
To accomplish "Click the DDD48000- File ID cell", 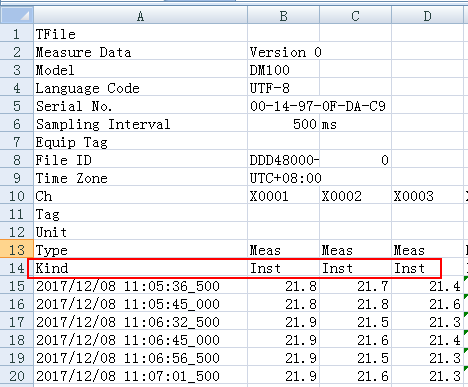I will click(283, 160).
